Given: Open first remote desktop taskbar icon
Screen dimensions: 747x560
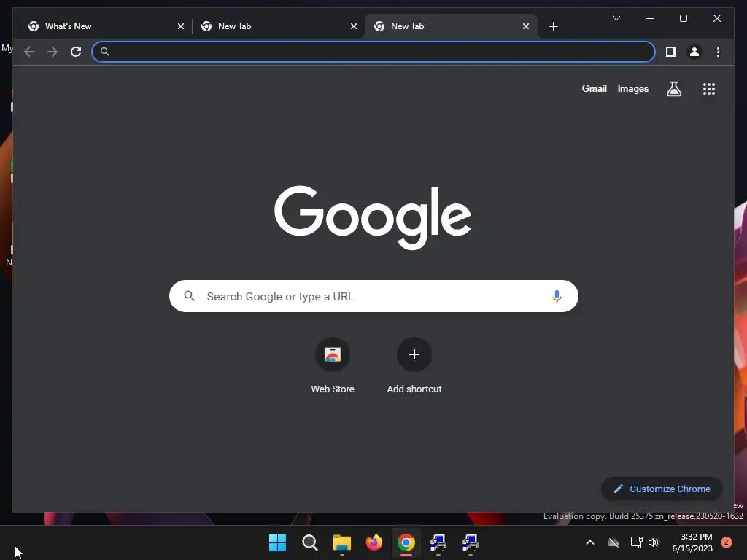Looking at the screenshot, I should pyautogui.click(x=438, y=542).
